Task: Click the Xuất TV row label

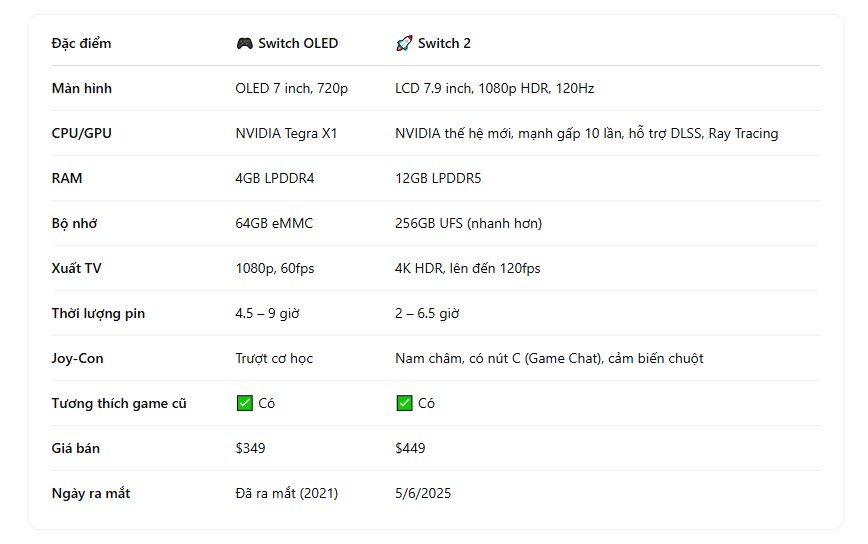Action: pos(78,269)
